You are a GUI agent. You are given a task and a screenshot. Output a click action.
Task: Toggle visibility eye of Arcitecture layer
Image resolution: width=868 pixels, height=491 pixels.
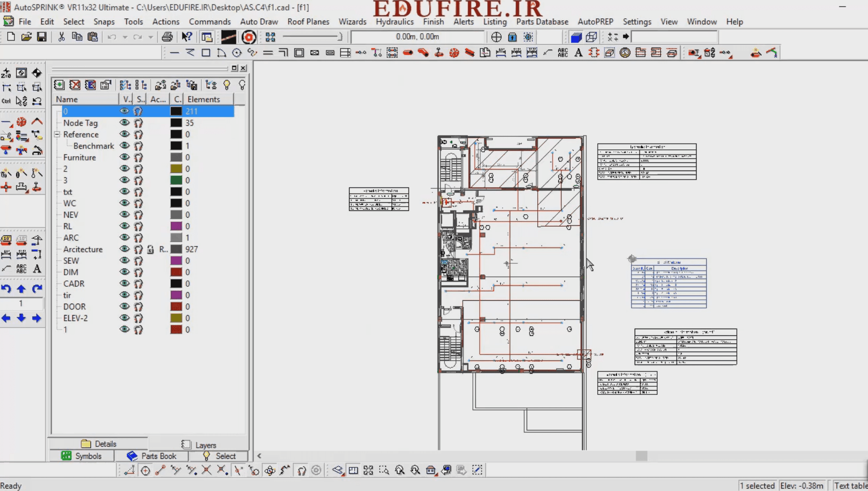(124, 249)
